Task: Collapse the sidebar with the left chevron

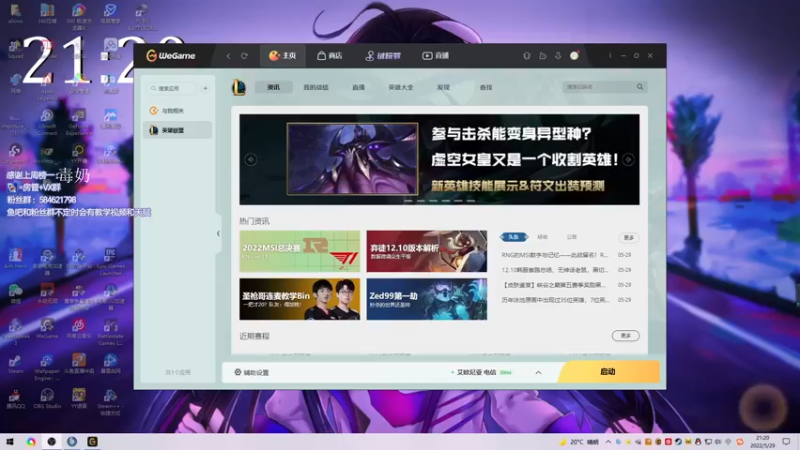Action: click(218, 234)
